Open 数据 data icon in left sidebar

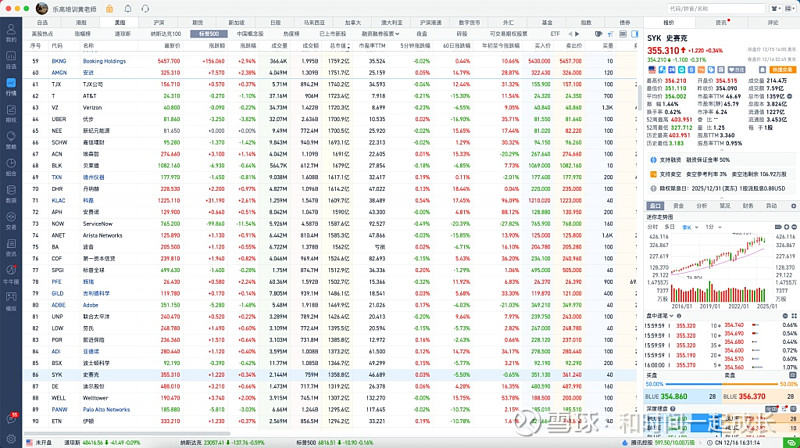(x=11, y=193)
